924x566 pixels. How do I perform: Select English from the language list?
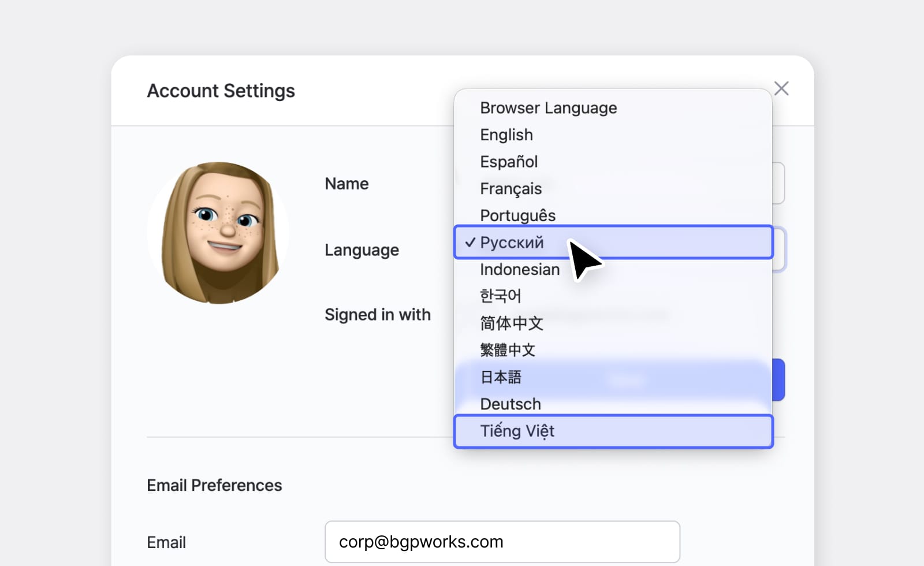point(506,135)
